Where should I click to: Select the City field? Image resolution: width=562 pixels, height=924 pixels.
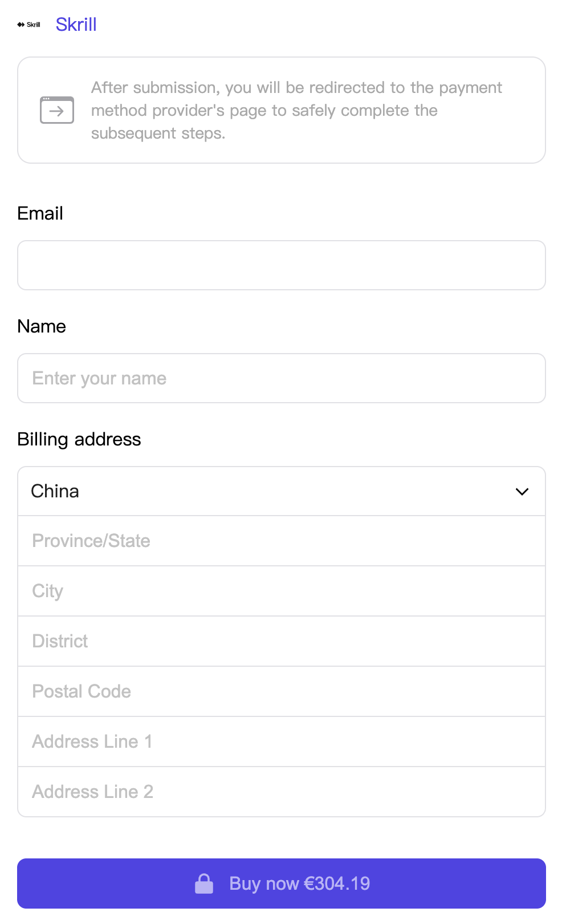[x=282, y=591]
